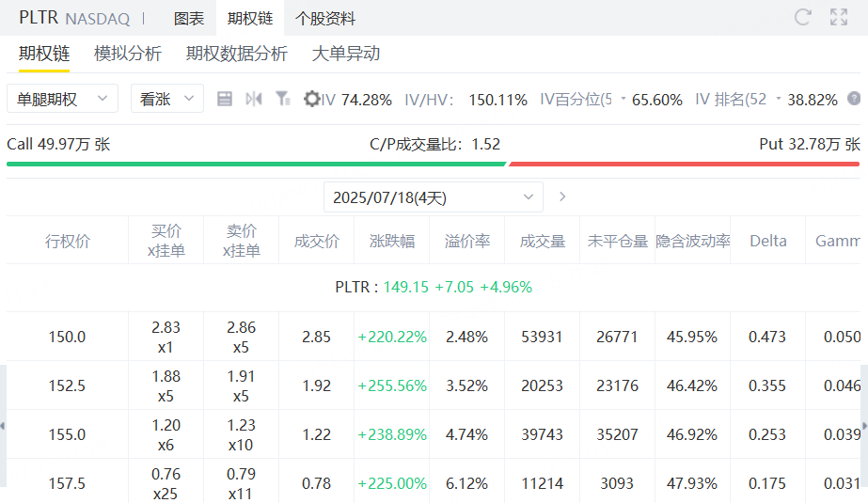Click bid price 2.83 x1
The height and width of the screenshot is (503, 868).
point(166,337)
